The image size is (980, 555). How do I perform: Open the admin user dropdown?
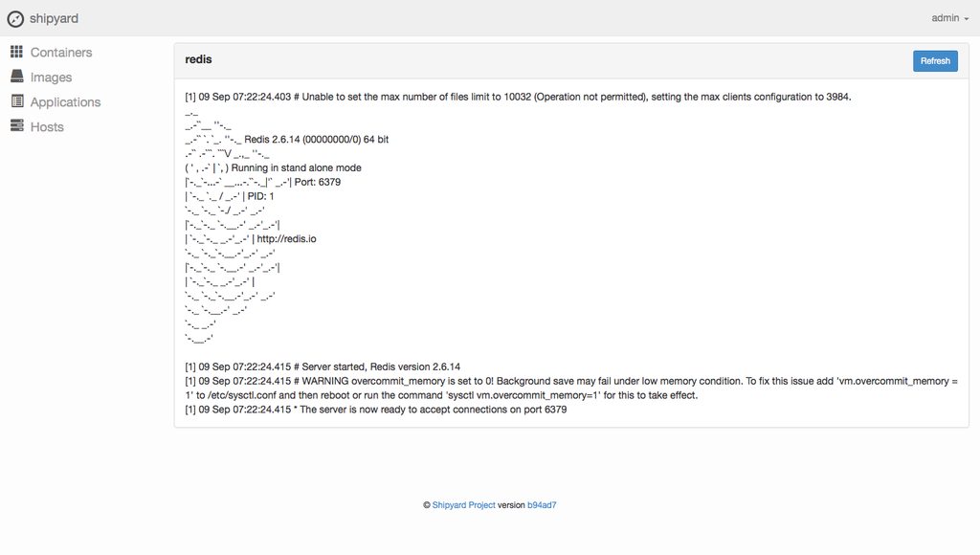tap(949, 18)
